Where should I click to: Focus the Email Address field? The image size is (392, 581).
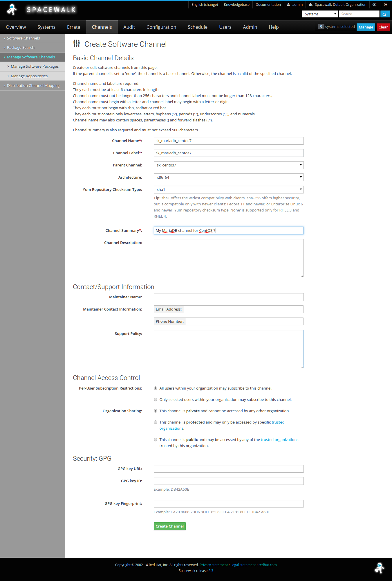point(244,309)
